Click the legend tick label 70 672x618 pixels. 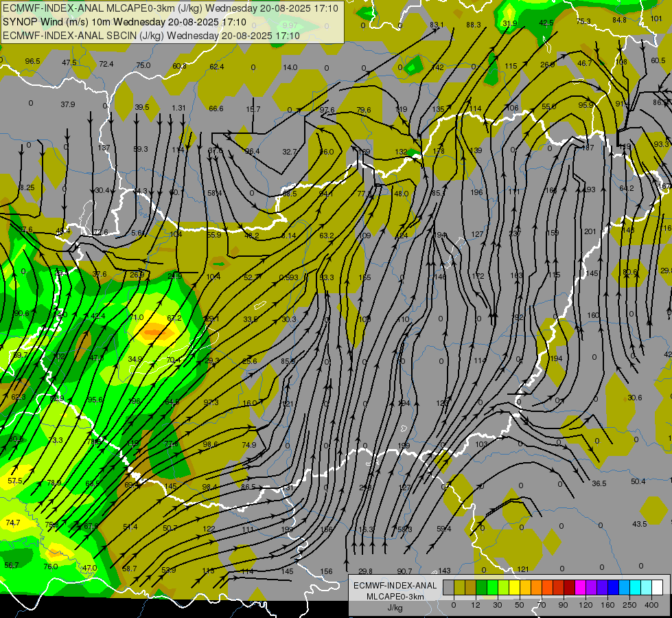coord(542,605)
